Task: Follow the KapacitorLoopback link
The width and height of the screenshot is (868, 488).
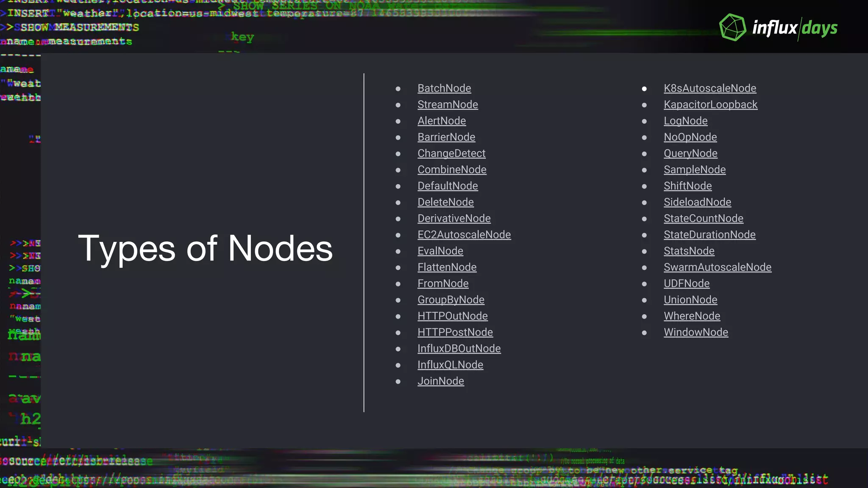Action: (x=710, y=105)
